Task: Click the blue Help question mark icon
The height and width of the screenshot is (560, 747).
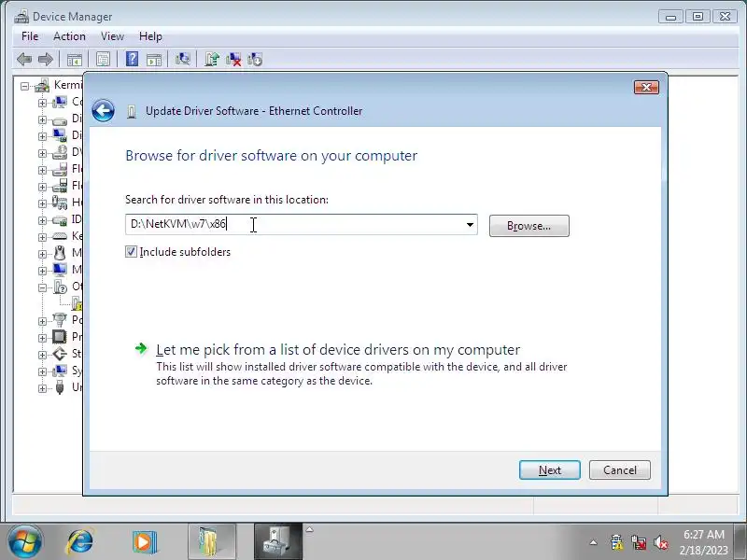Action: [x=132, y=59]
